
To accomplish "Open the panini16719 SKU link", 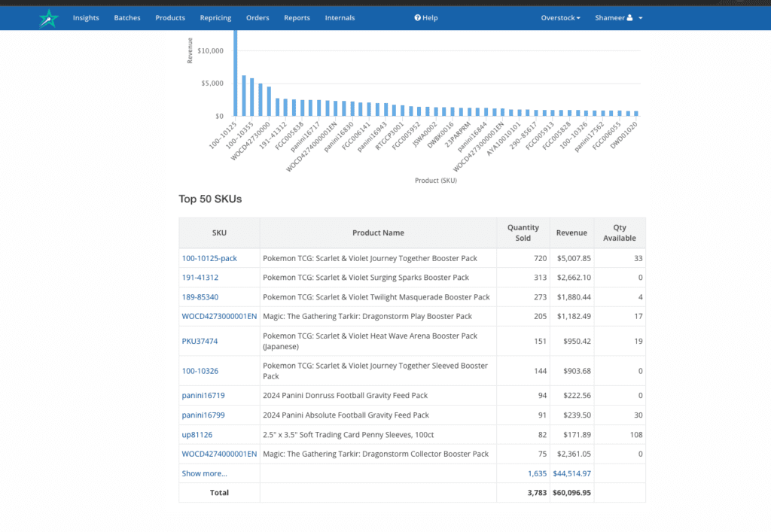I will pyautogui.click(x=203, y=396).
